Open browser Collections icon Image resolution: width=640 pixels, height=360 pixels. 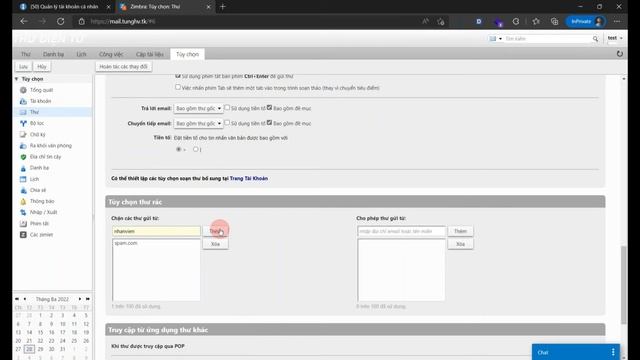click(554, 21)
